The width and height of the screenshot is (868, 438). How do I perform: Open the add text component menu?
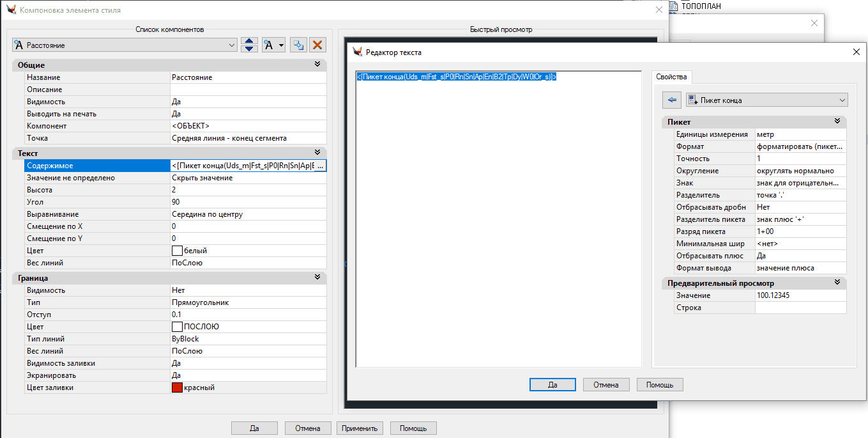point(273,45)
